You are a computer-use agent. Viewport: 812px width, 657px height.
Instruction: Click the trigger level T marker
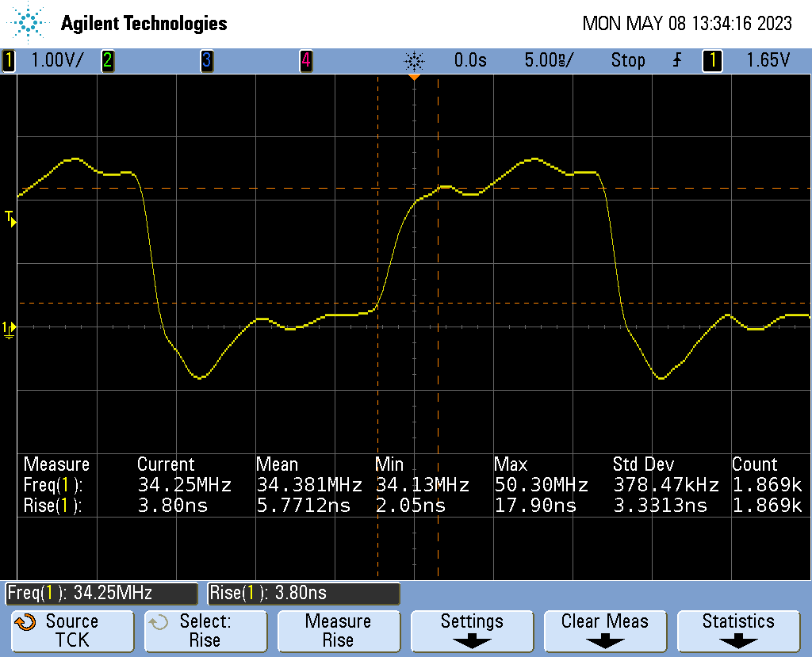pos(10,217)
